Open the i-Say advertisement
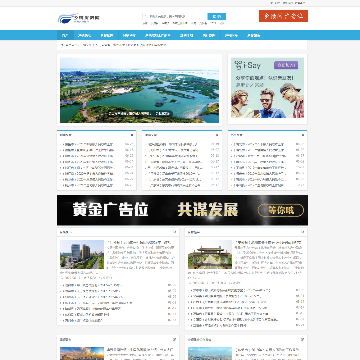The width and height of the screenshot is (360, 360). tap(267, 88)
